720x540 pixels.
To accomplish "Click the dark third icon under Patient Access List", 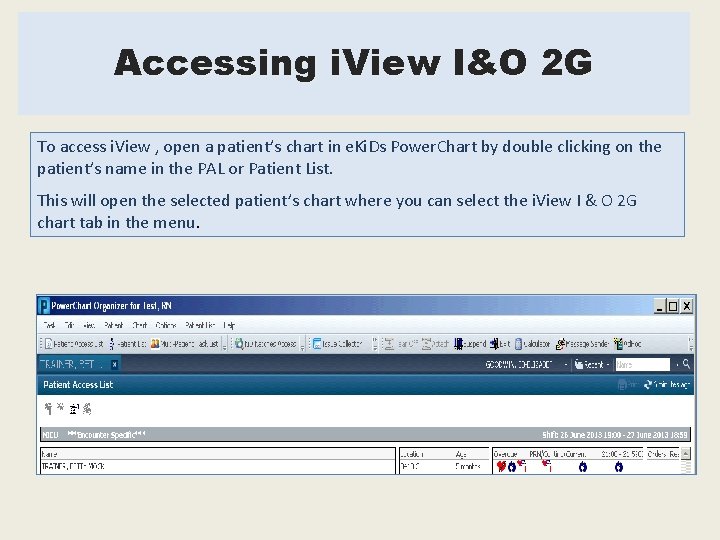I will click(74, 409).
